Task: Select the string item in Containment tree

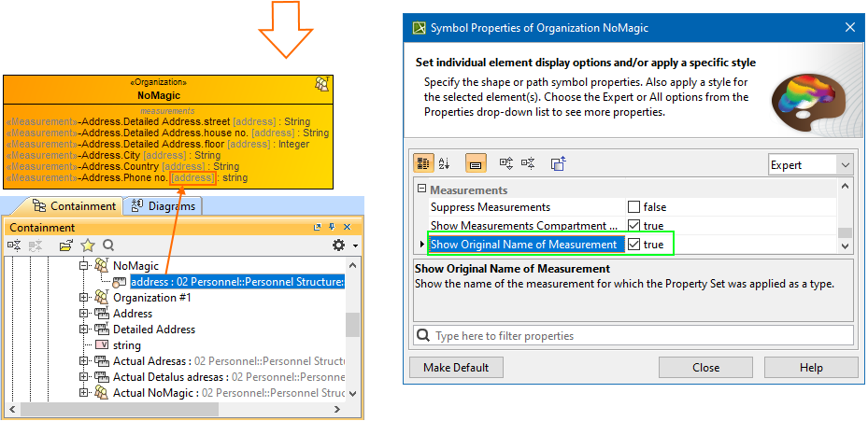Action: coord(127,345)
